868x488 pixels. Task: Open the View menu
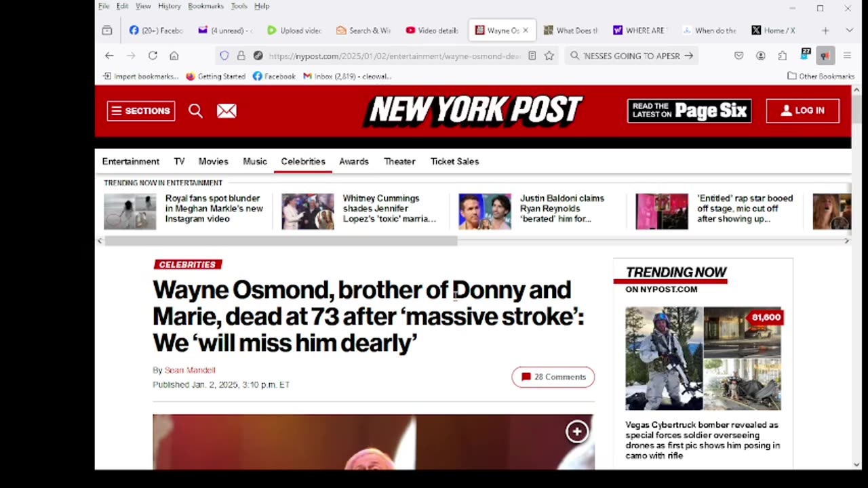click(x=143, y=6)
